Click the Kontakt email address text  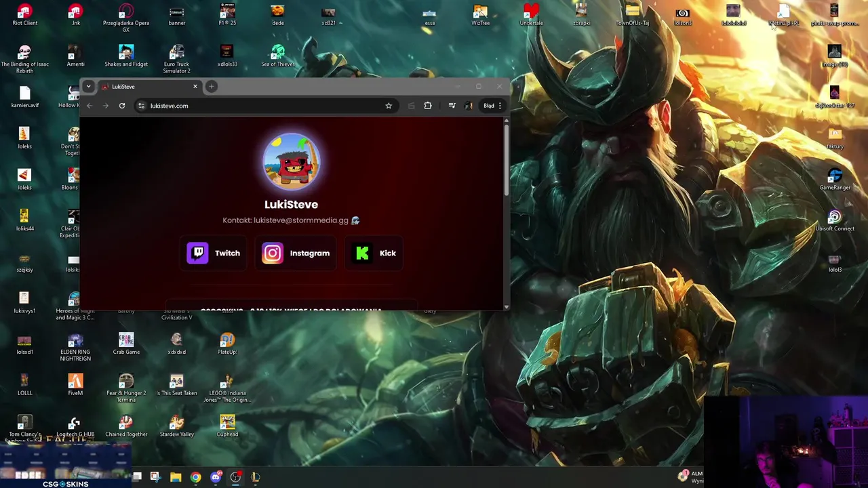coord(300,220)
